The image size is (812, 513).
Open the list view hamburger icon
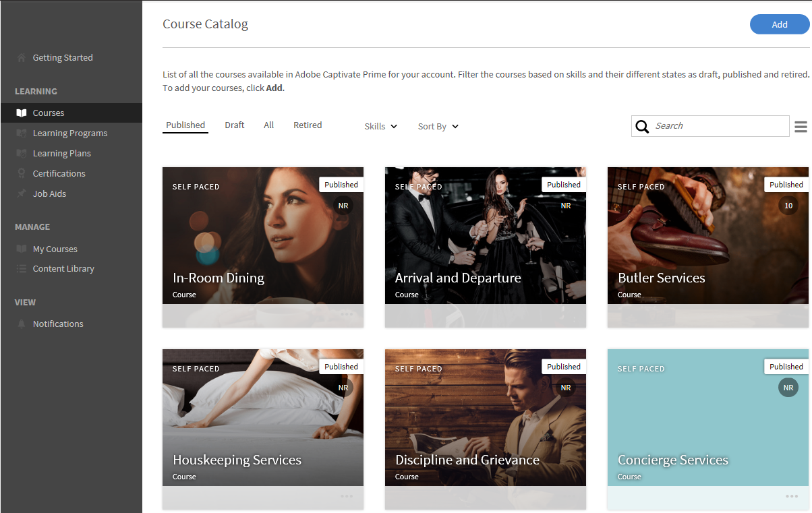click(x=801, y=127)
